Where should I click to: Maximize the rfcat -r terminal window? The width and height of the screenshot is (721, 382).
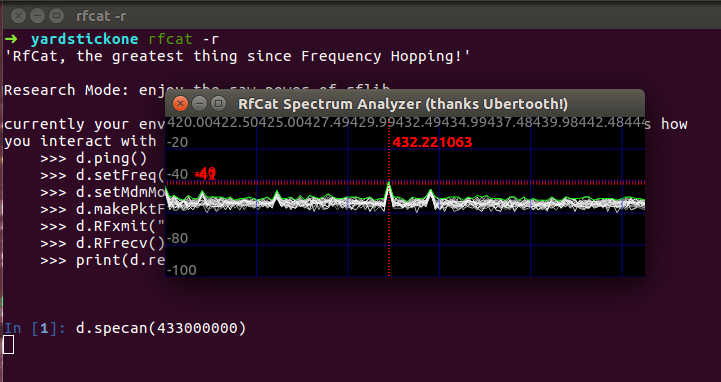pyautogui.click(x=56, y=17)
